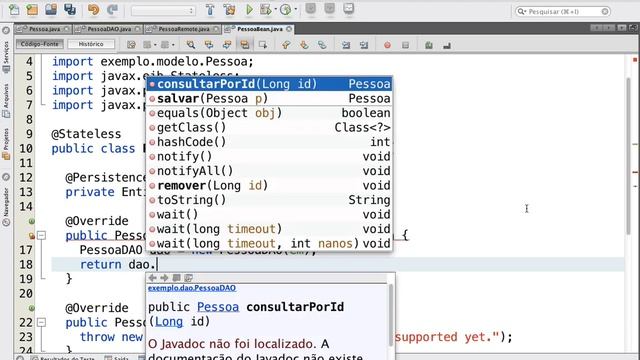
Task: Click in the Pesquisar search field
Action: [563, 11]
